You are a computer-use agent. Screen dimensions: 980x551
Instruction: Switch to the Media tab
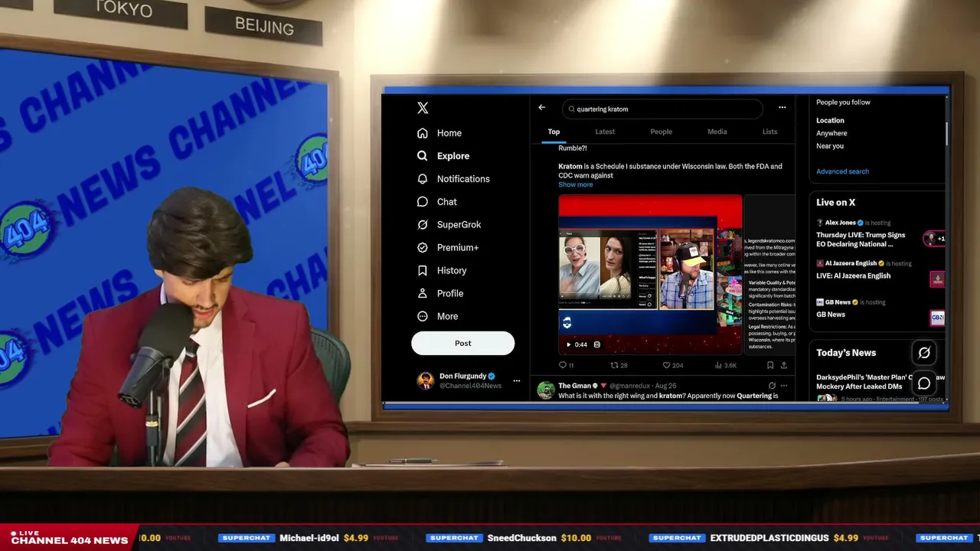(x=717, y=132)
